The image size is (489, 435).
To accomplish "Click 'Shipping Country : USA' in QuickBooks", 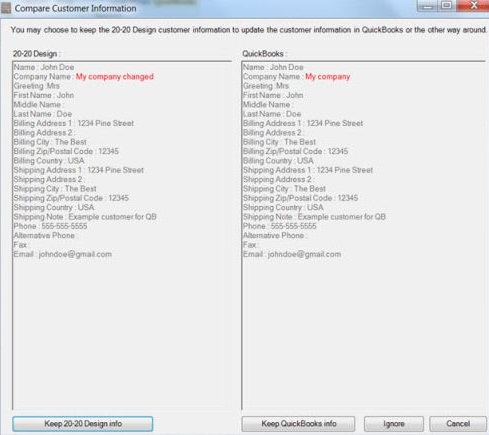I will click(x=283, y=207).
